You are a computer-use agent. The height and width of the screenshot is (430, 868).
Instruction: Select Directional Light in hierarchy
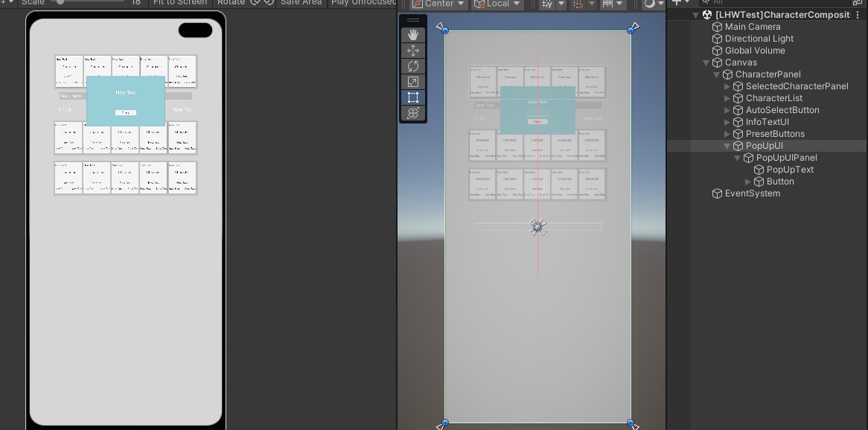pyautogui.click(x=759, y=39)
